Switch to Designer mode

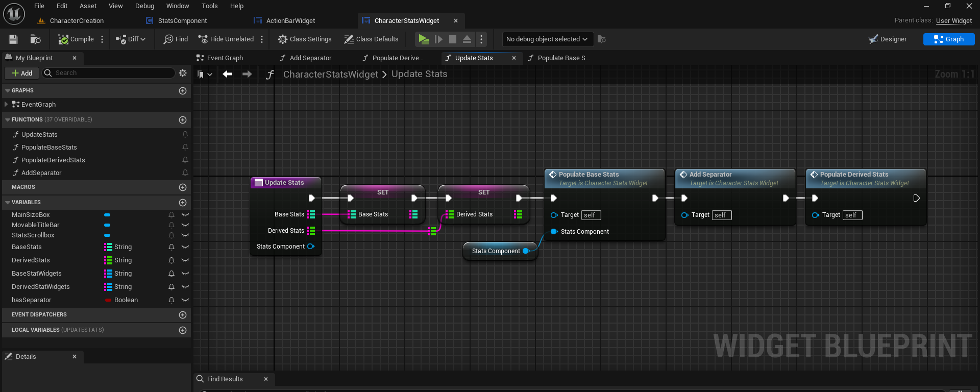coord(888,39)
